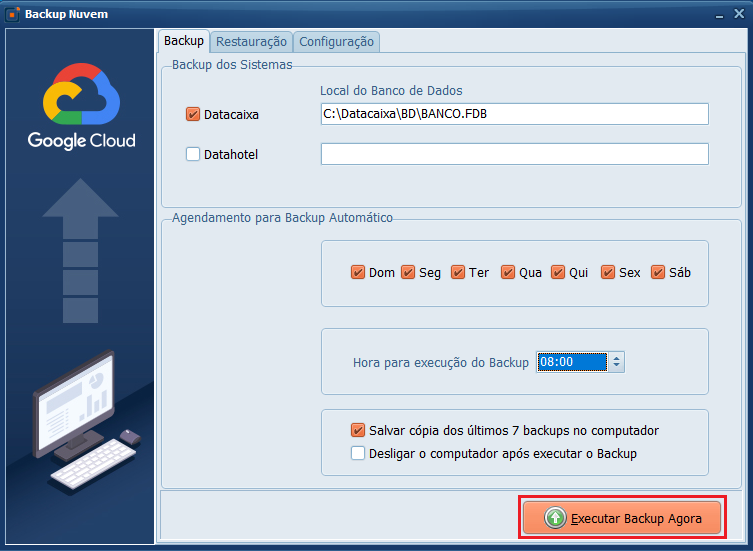
Task: Click the Backup Nuvem app icon in title bar
Action: pyautogui.click(x=12, y=14)
